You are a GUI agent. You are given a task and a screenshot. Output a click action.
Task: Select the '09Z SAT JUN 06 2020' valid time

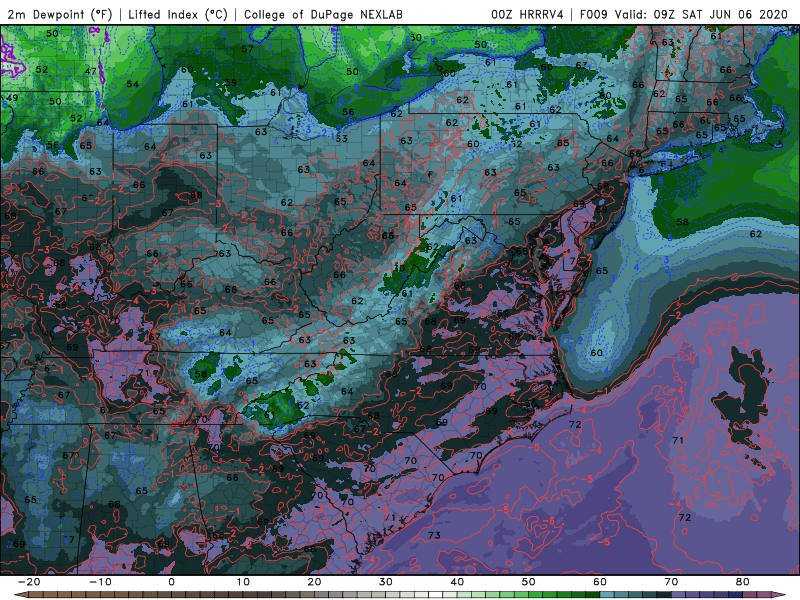point(721,15)
